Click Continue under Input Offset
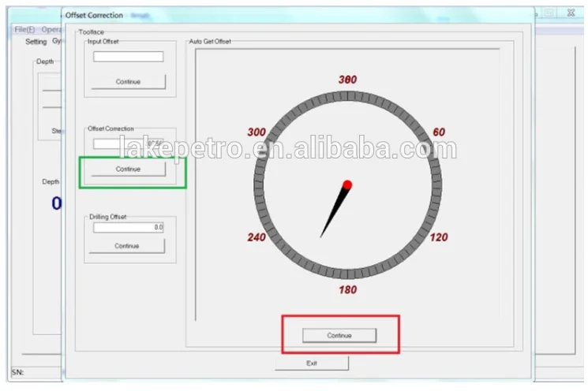The width and height of the screenshot is (588, 391). [128, 82]
